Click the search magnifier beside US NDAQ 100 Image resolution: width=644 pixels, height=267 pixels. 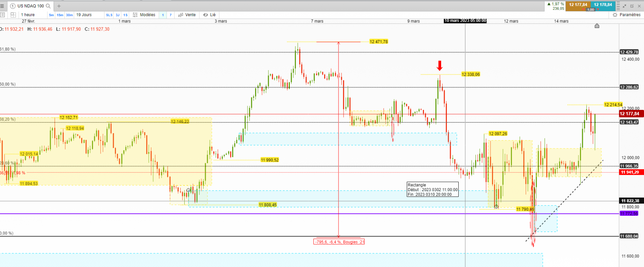pyautogui.click(x=48, y=6)
